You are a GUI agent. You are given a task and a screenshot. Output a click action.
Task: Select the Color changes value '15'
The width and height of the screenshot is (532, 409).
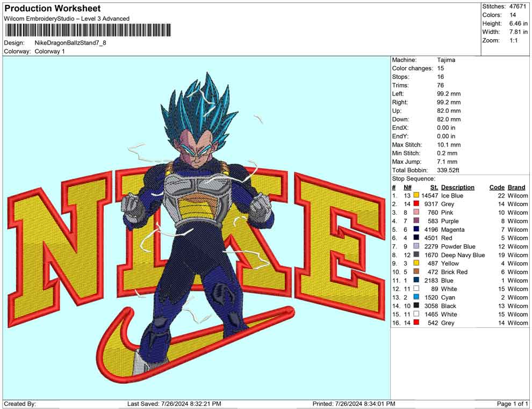tap(441, 69)
